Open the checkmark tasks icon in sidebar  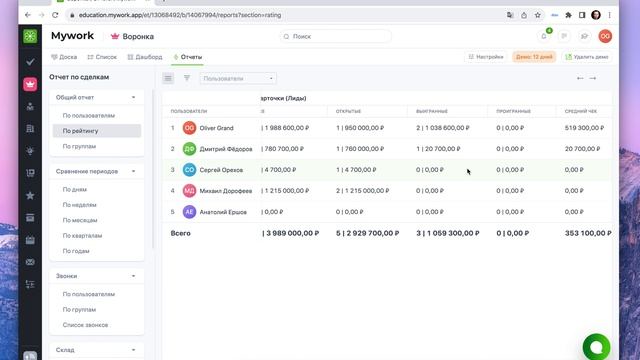(30, 62)
